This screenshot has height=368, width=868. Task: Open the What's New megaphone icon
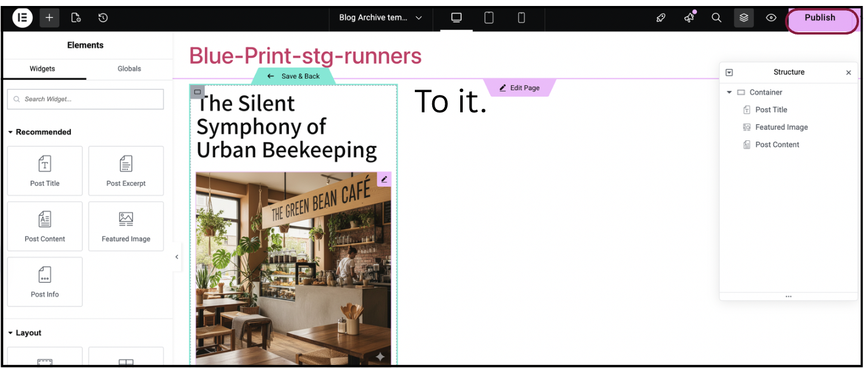click(689, 18)
